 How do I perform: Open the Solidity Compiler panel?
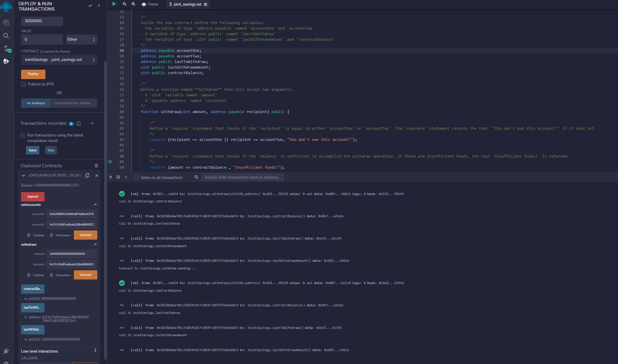click(6, 49)
